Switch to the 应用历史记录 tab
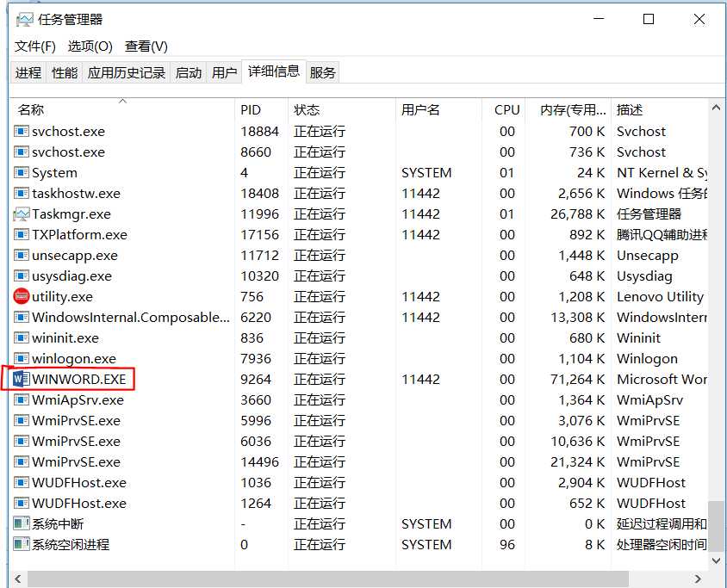This screenshot has width=727, height=588. pos(126,73)
